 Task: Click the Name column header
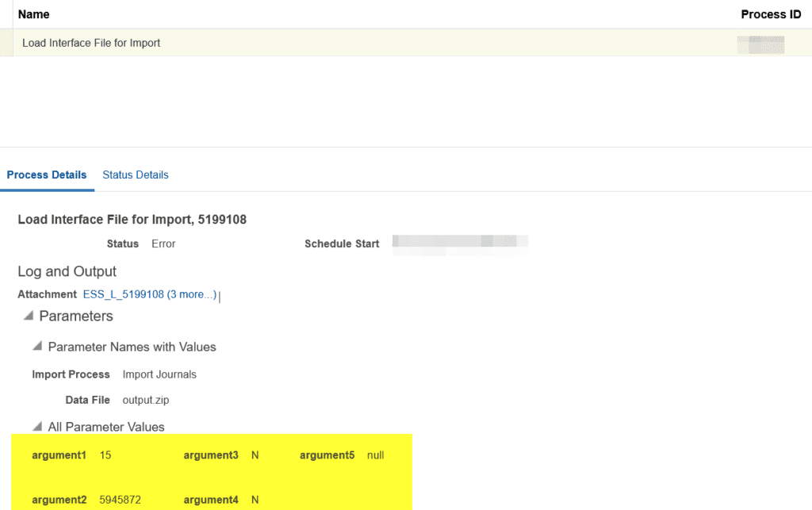pos(33,14)
